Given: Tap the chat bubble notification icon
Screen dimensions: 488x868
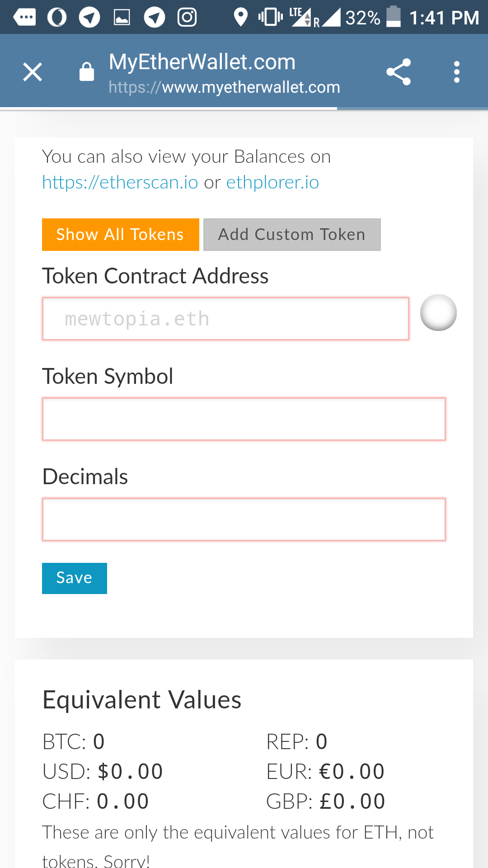Looking at the screenshot, I should 24,17.
